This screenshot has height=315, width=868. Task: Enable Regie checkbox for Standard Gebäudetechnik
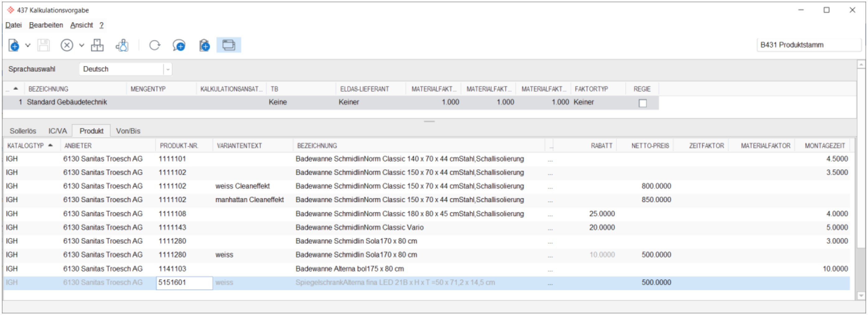(643, 103)
